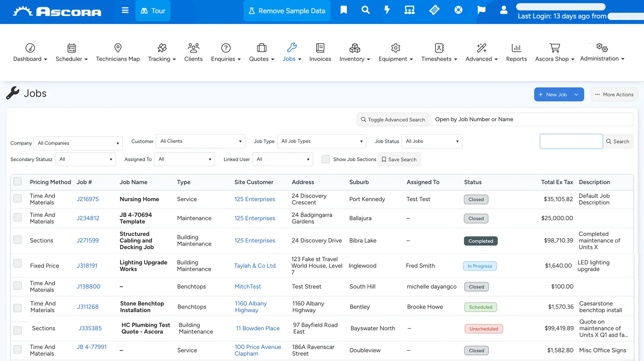Screen dimensions: 644x361
Task: Tick checkbox for job J271599
Action: 18,240
